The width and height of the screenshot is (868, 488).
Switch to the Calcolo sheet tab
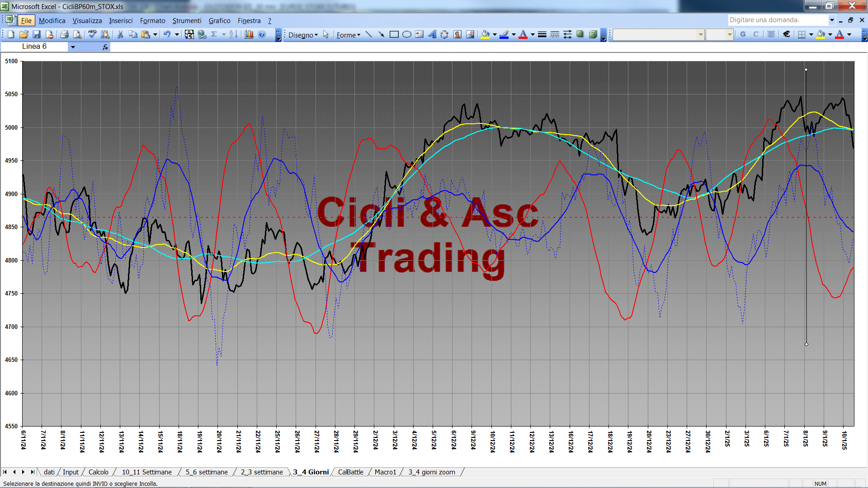98,472
